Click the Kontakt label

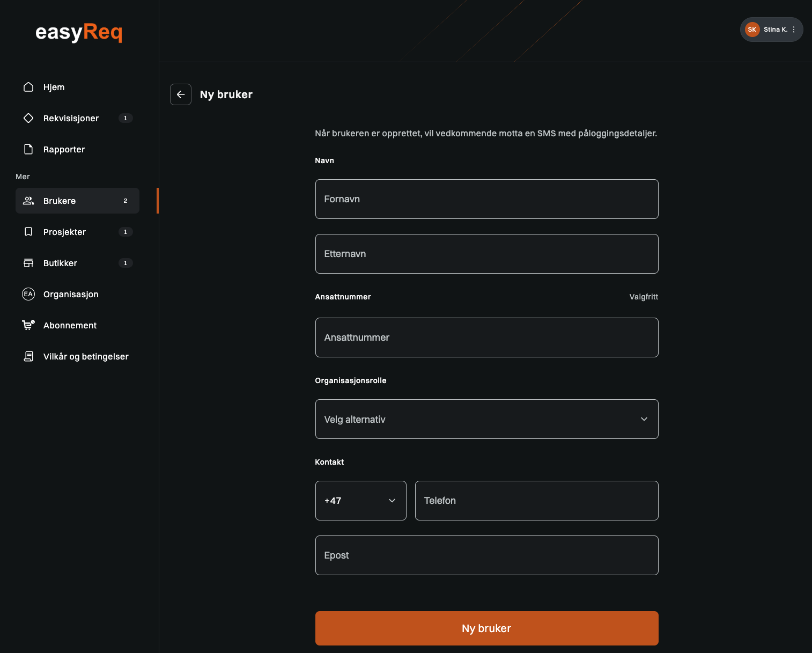click(x=329, y=462)
